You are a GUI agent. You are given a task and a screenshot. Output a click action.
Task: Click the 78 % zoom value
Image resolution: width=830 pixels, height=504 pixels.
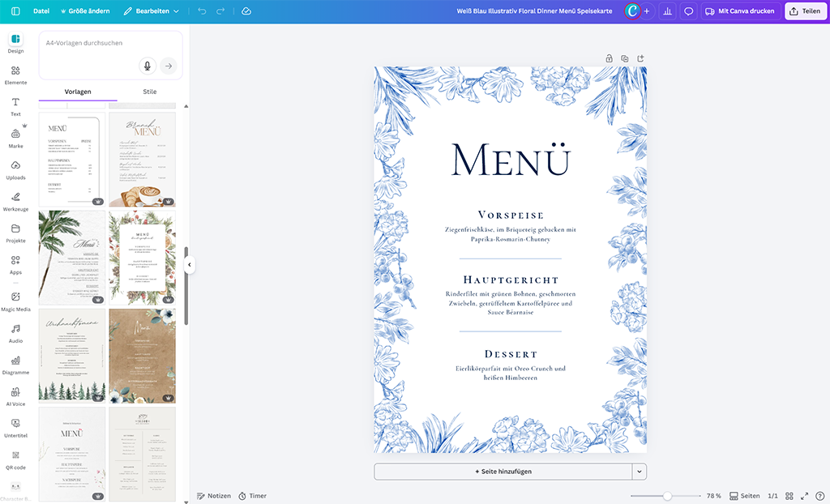tap(713, 496)
